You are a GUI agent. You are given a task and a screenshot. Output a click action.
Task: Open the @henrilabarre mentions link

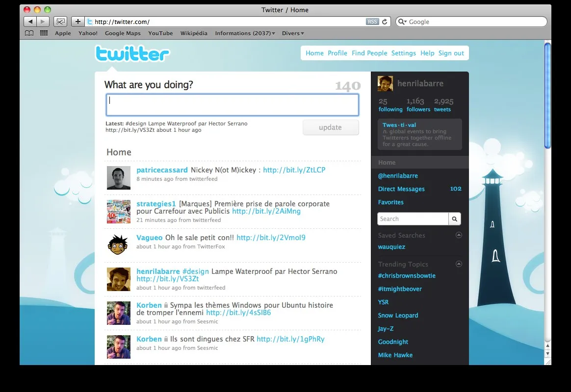pos(398,175)
